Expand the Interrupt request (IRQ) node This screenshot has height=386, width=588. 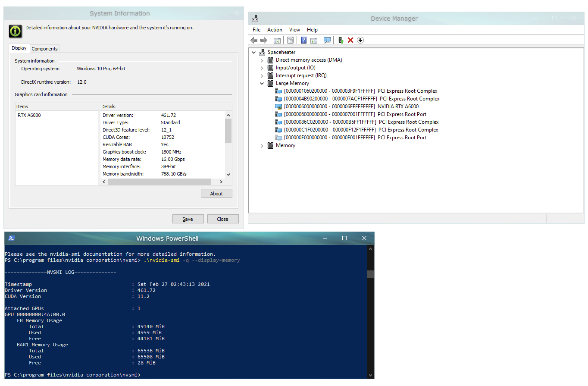(x=262, y=76)
